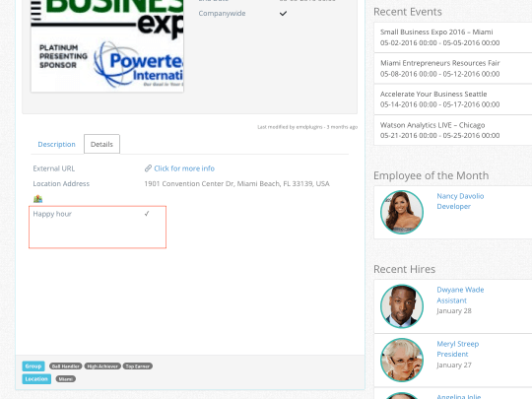
Task: Select the Details tab
Action: (x=101, y=144)
